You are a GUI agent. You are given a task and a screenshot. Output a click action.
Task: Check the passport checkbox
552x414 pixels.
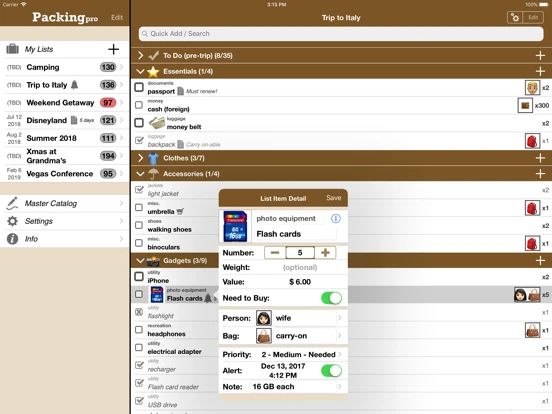coord(139,87)
